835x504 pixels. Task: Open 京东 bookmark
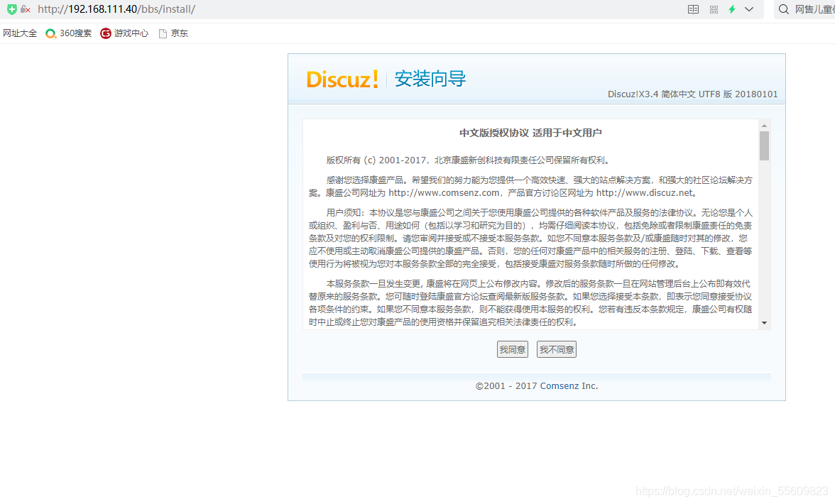[173, 33]
